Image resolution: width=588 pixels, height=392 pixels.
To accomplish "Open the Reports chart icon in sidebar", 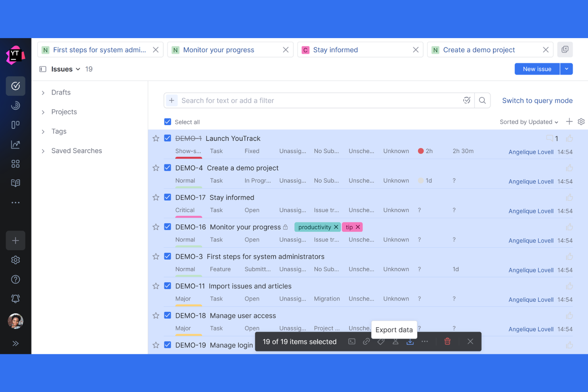I will tap(15, 144).
